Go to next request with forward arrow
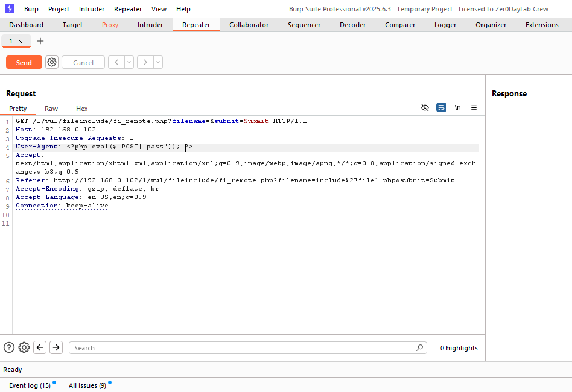Image resolution: width=572 pixels, height=392 pixels. [x=145, y=62]
